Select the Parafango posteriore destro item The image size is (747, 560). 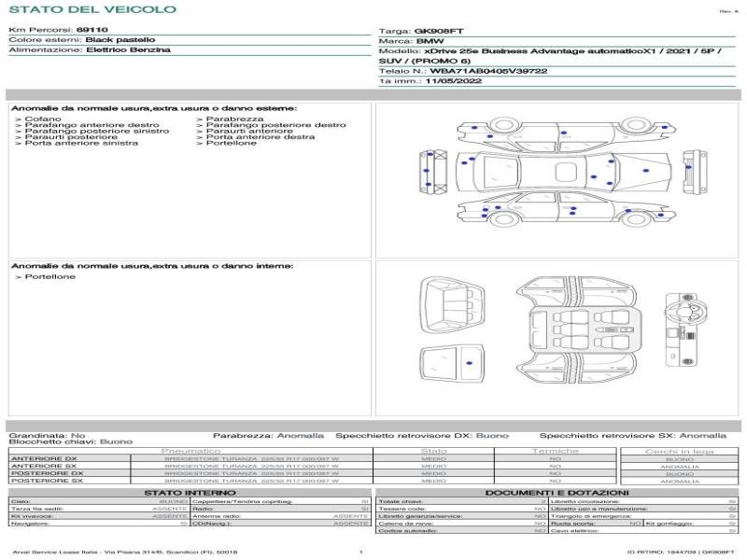(x=275, y=125)
